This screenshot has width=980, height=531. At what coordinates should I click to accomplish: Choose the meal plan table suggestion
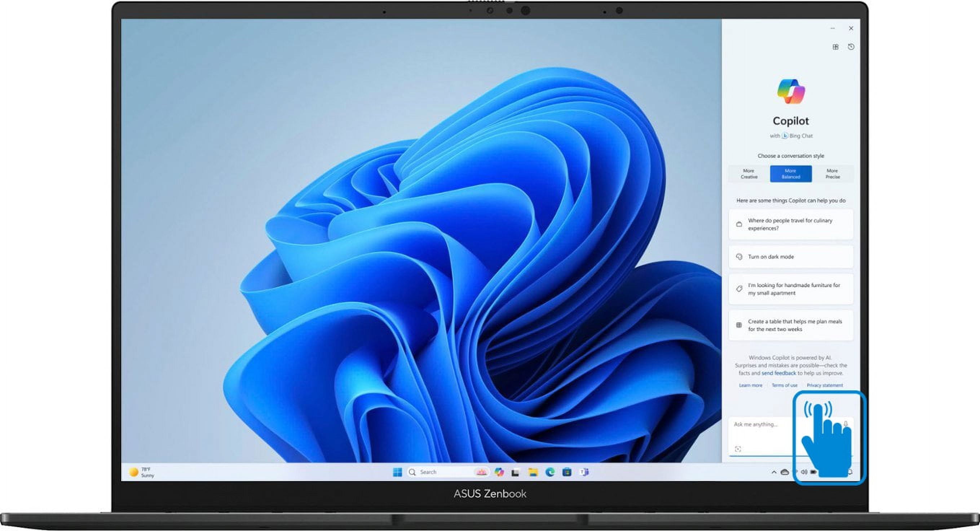(x=791, y=325)
